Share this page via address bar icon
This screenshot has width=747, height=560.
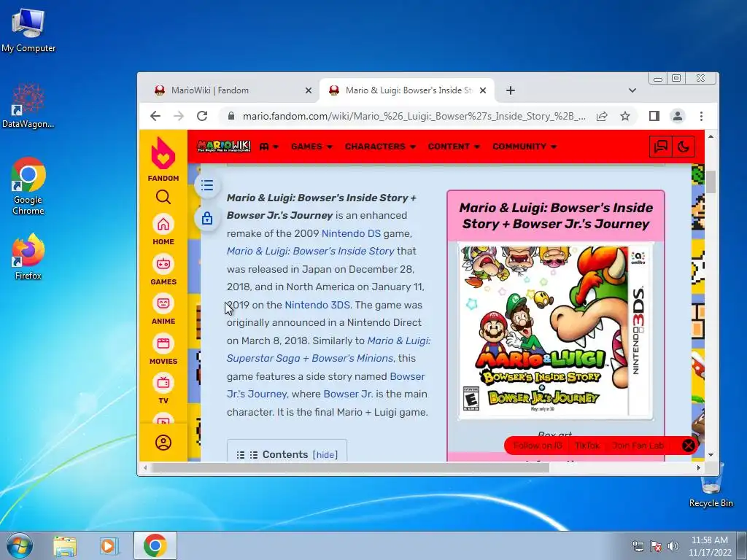click(602, 116)
